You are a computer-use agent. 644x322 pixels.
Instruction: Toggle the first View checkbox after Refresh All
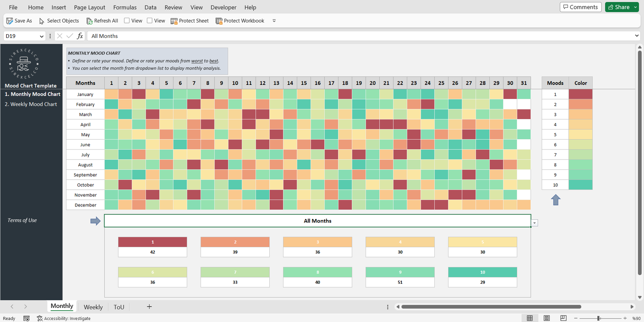127,21
